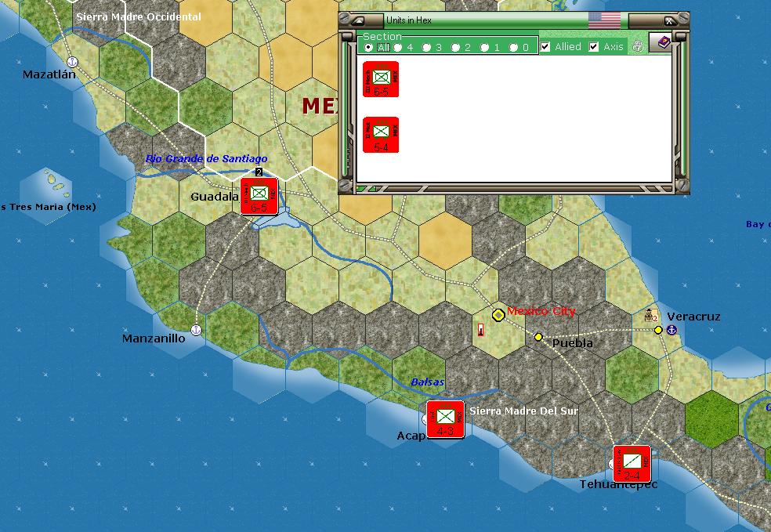Click the Mazatlán map label
771x532 pixels.
[x=49, y=74]
